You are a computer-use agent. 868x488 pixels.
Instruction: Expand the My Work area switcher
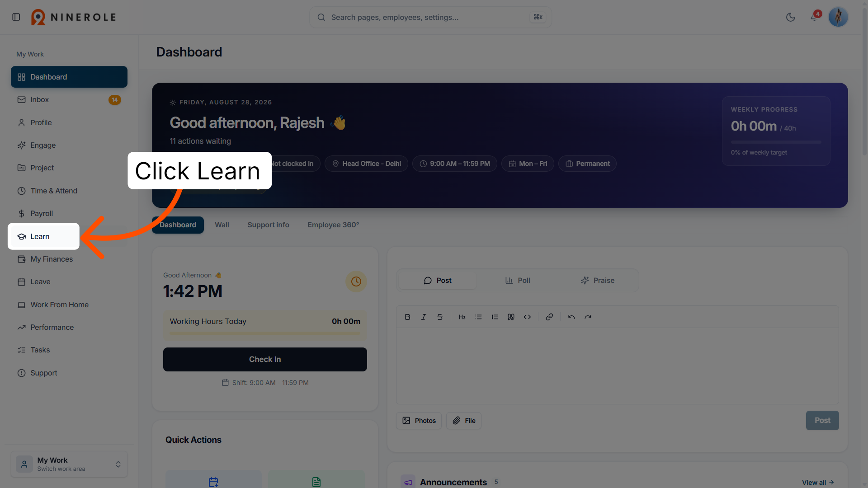click(x=69, y=464)
